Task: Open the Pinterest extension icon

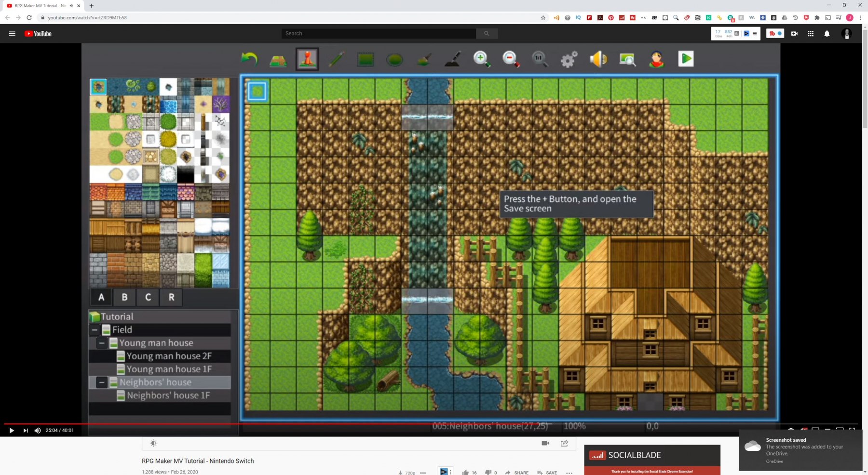Action: [x=611, y=17]
